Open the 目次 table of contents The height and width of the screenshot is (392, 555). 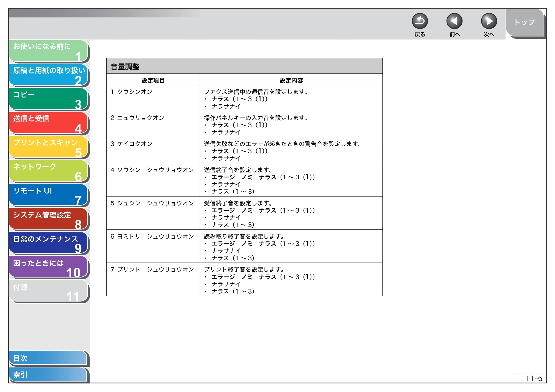48,358
